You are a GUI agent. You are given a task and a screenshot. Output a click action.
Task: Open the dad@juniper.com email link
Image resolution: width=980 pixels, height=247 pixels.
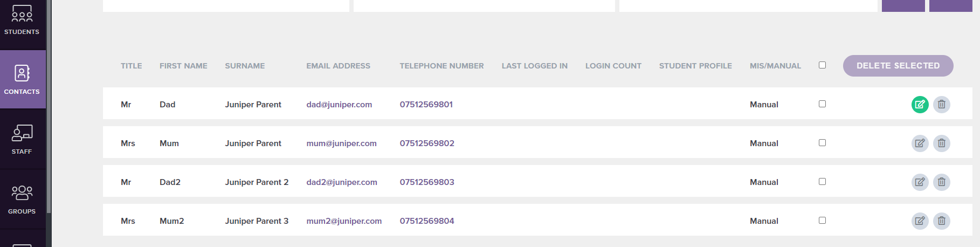click(x=339, y=105)
